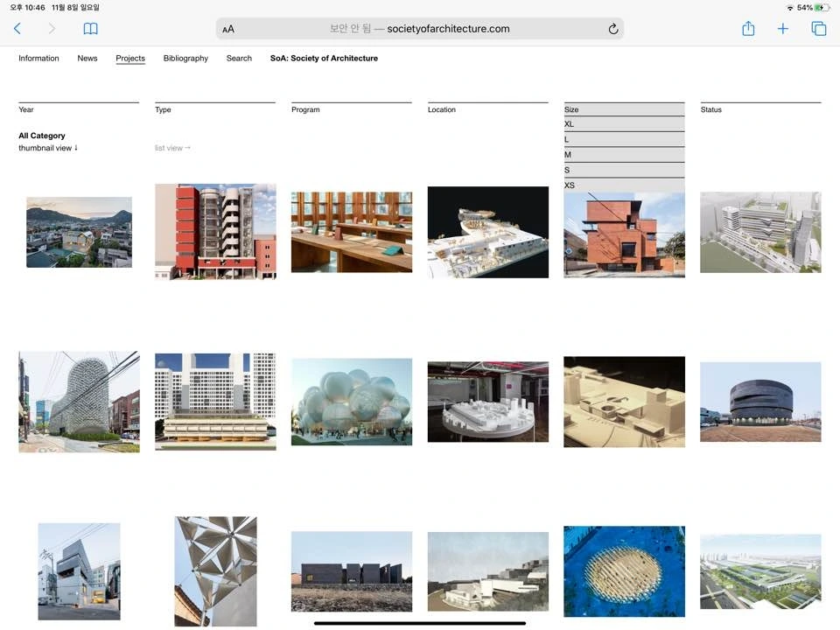The image size is (840, 630).
Task: Open the black low house on field thumbnail
Action: point(352,571)
